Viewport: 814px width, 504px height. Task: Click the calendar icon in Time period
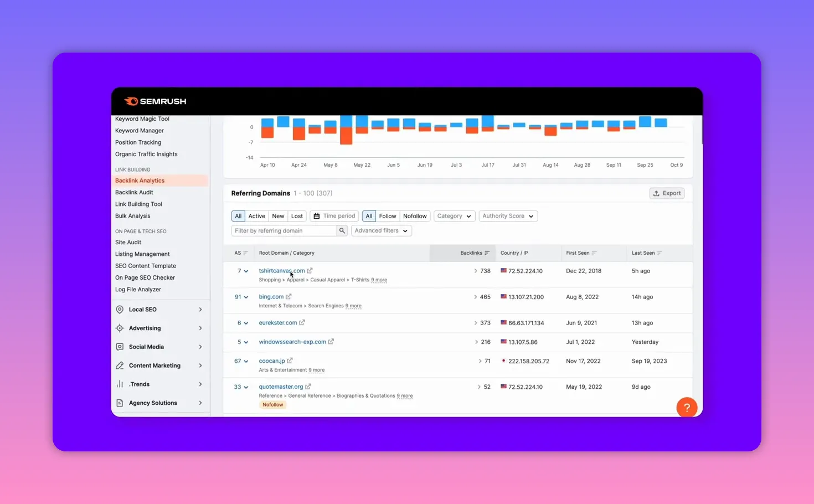(x=317, y=216)
